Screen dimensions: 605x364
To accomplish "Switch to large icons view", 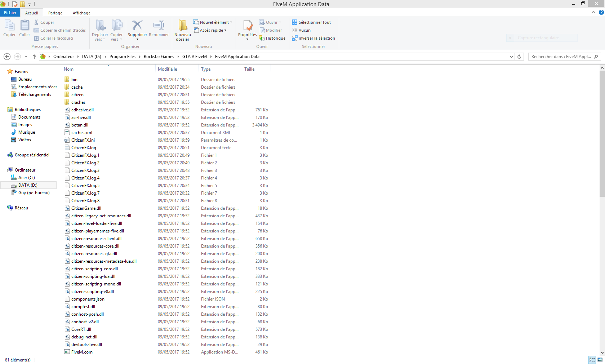I will click(x=600, y=360).
